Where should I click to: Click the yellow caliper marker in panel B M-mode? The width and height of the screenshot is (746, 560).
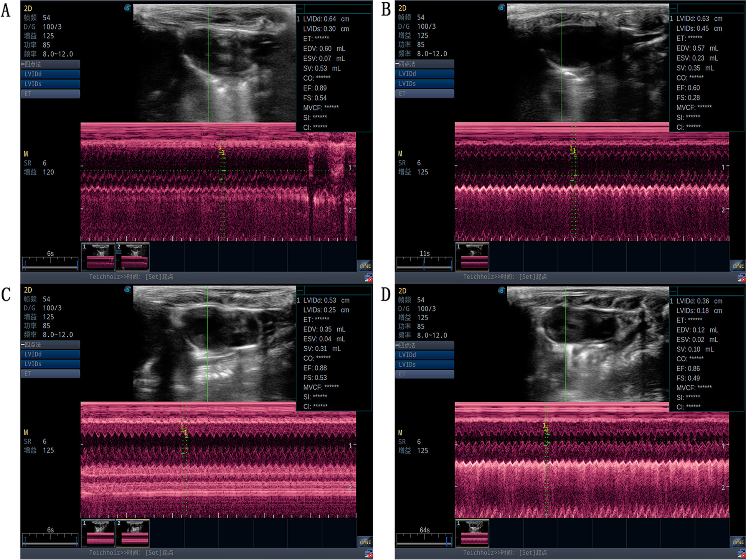coord(573,150)
